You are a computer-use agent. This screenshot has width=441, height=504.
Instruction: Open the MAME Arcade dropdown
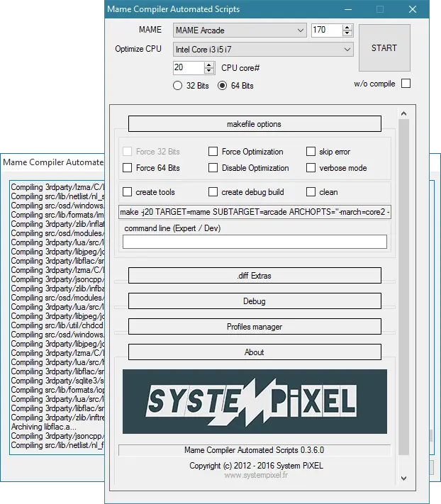[x=240, y=30]
